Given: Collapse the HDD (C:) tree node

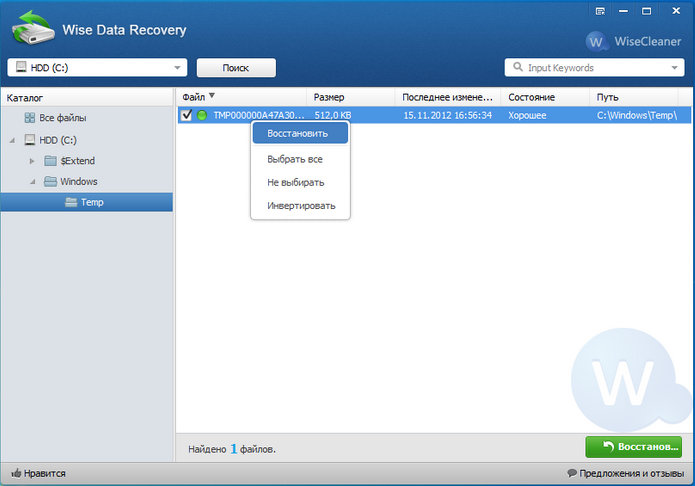Looking at the screenshot, I should tap(12, 141).
